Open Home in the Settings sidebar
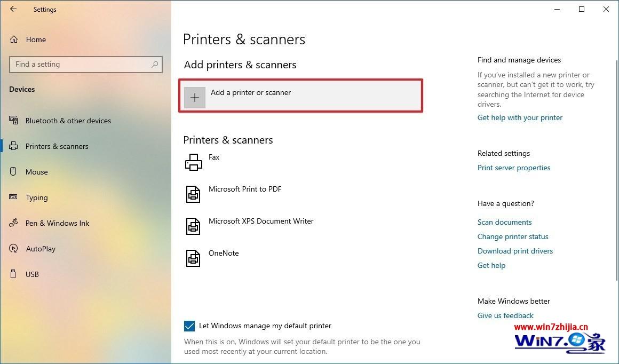The image size is (619, 364). point(36,39)
